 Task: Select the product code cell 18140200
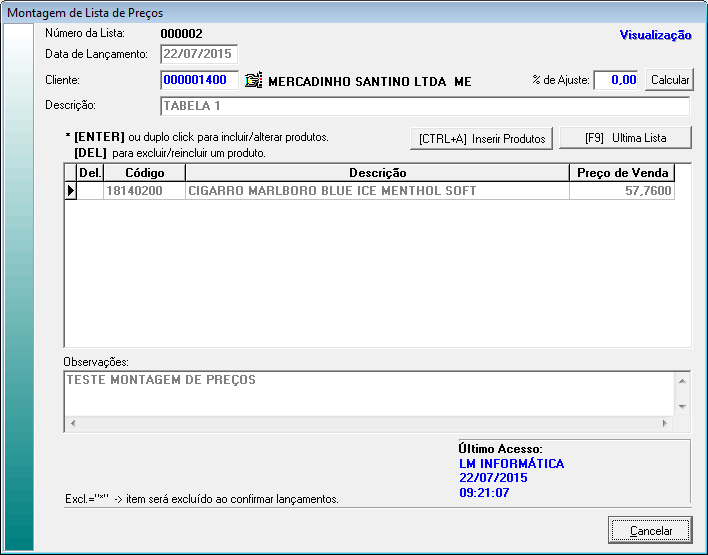(144, 191)
